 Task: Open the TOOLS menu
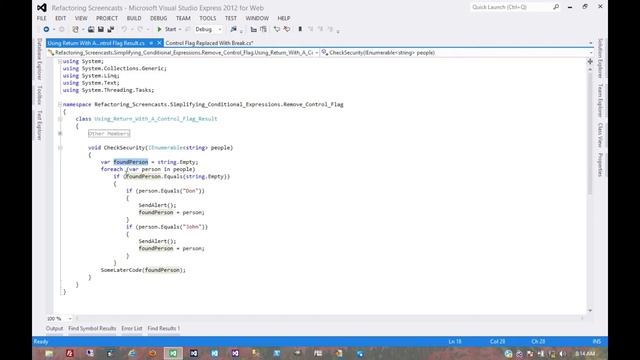coord(208,18)
